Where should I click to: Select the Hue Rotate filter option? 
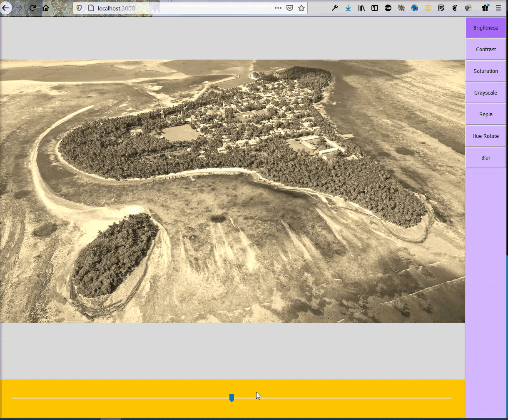click(x=486, y=136)
